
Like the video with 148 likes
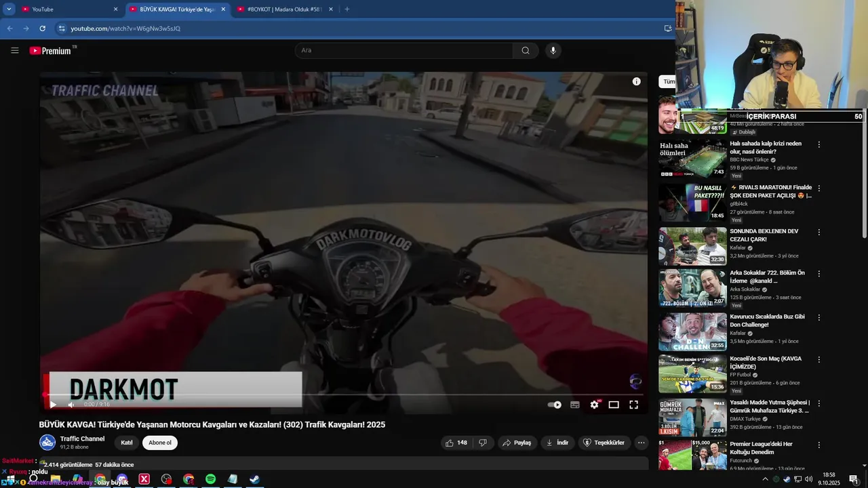[456, 443]
